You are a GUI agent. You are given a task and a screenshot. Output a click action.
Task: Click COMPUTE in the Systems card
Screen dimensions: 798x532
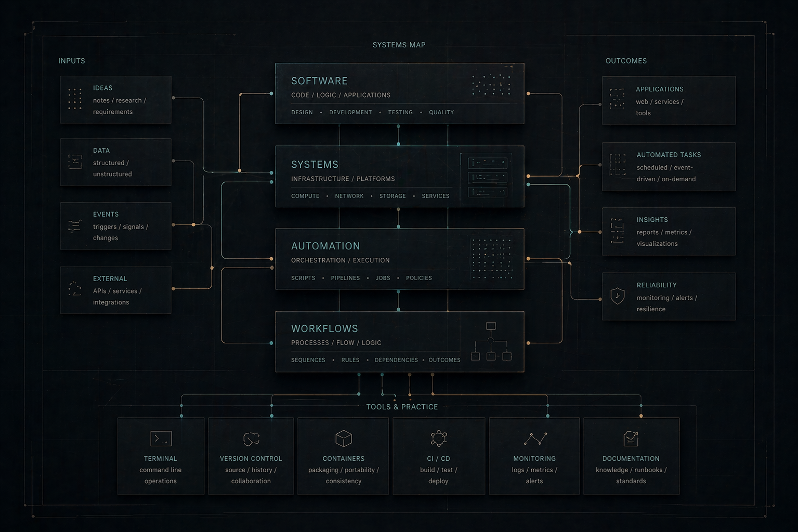(305, 196)
